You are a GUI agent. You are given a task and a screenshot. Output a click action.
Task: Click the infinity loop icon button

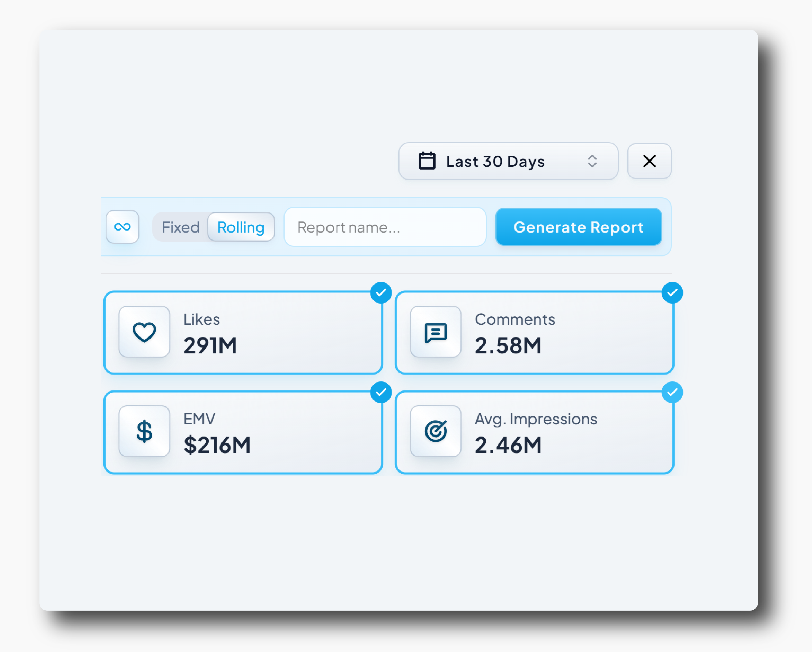[122, 227]
